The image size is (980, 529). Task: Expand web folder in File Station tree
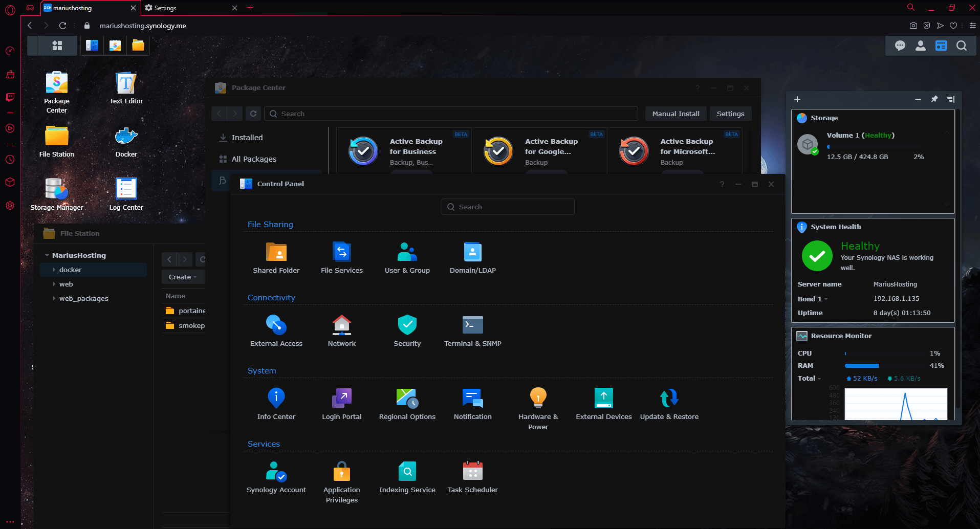point(54,284)
